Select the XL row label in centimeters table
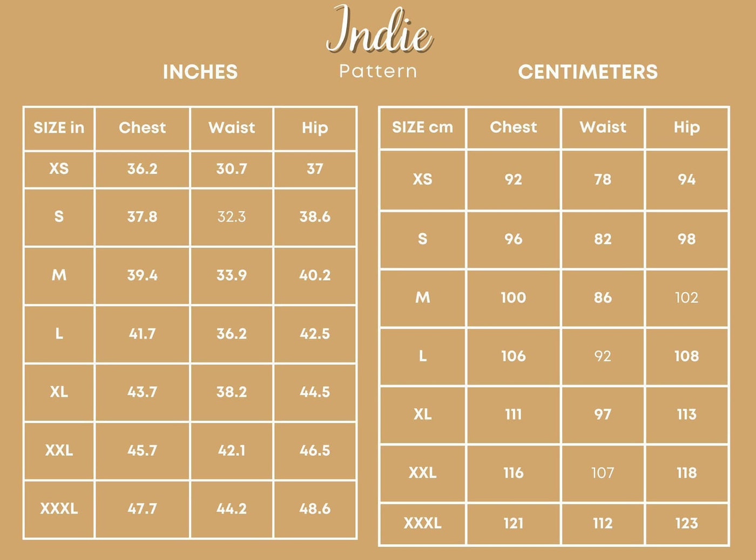 (x=422, y=414)
